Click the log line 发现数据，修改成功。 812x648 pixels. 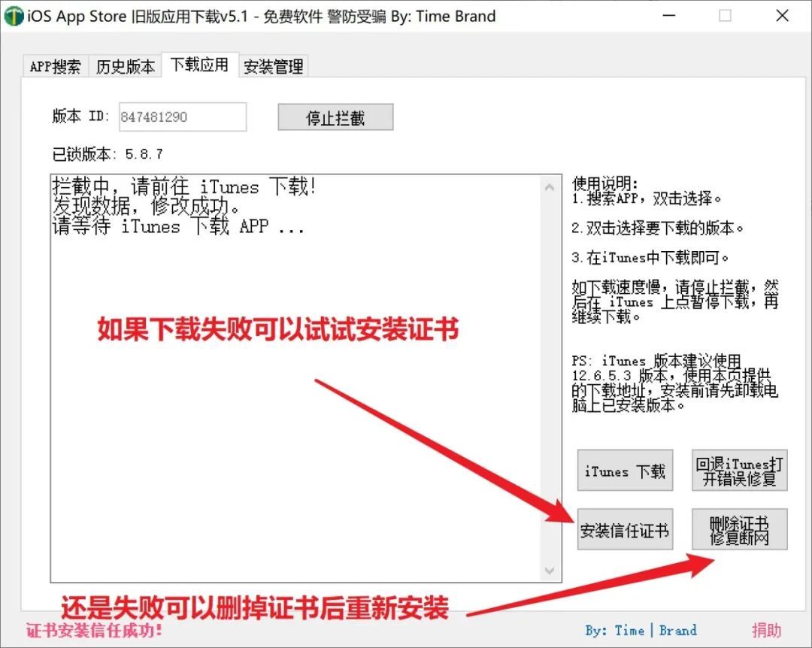[147, 207]
